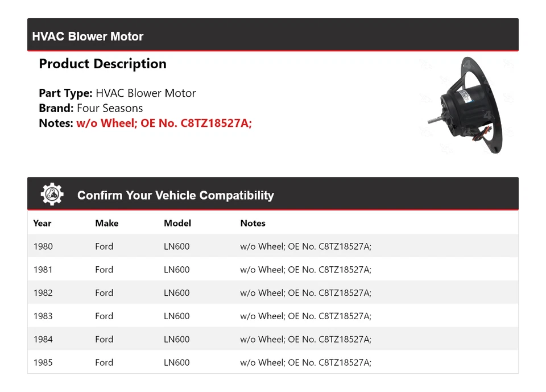Click the 1980 Ford LN600 row

pyautogui.click(x=272, y=246)
